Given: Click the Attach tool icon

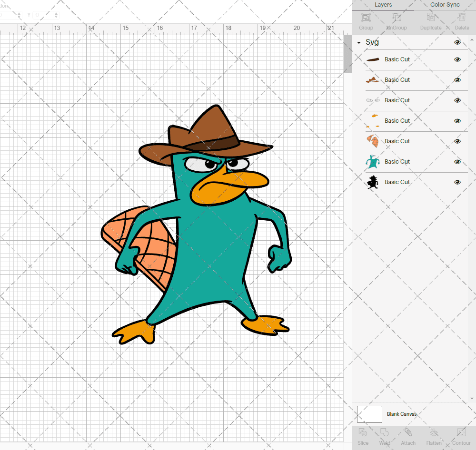Looking at the screenshot, I should tap(408, 432).
